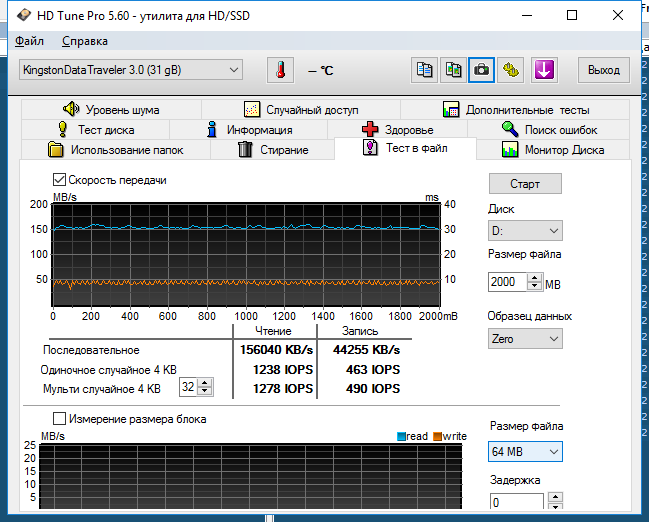
Task: Maximize the HD Tune Pro window
Action: (x=572, y=15)
